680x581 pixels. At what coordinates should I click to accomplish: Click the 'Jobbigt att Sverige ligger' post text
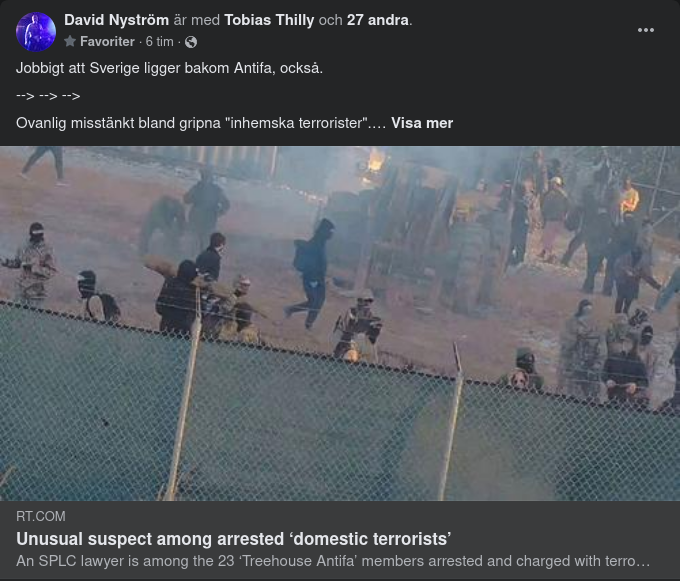click(170, 68)
